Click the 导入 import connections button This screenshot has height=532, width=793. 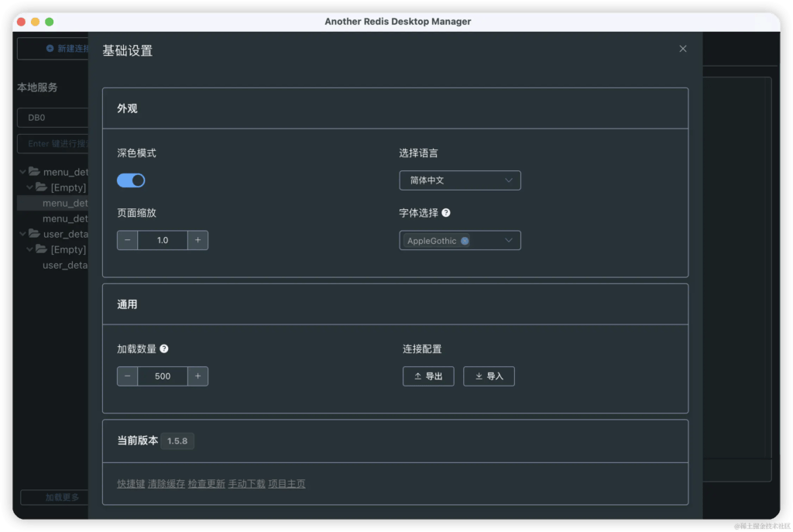[489, 376]
